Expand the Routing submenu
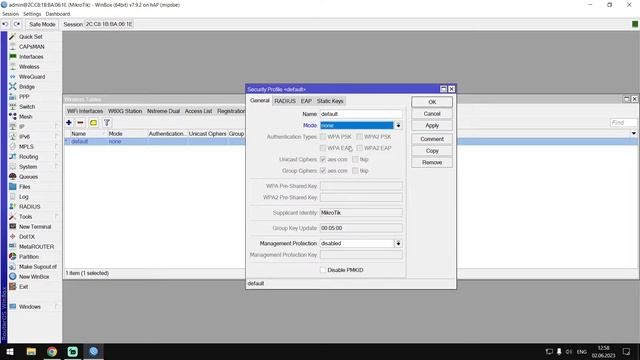Image resolution: width=640 pixels, height=360 pixels. [56, 157]
